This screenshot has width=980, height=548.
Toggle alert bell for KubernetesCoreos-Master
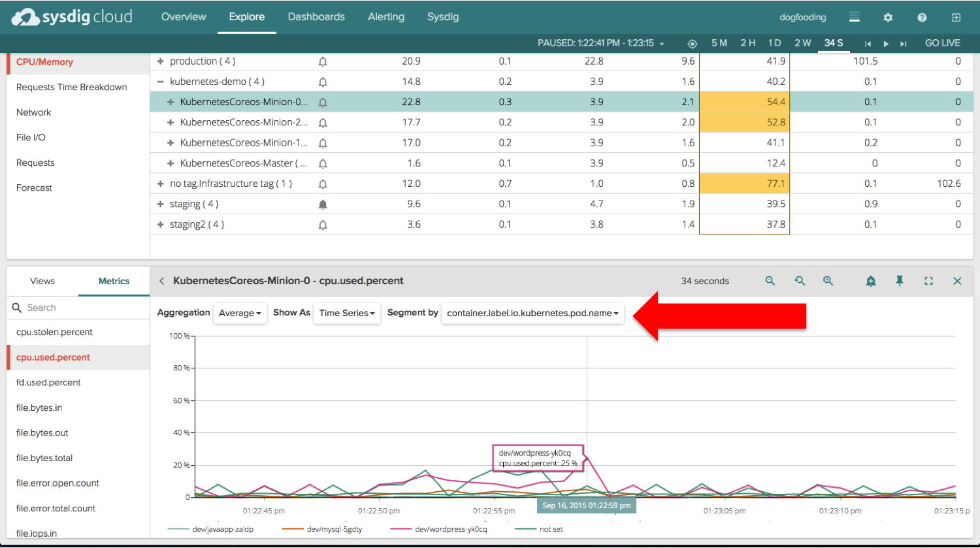(323, 163)
